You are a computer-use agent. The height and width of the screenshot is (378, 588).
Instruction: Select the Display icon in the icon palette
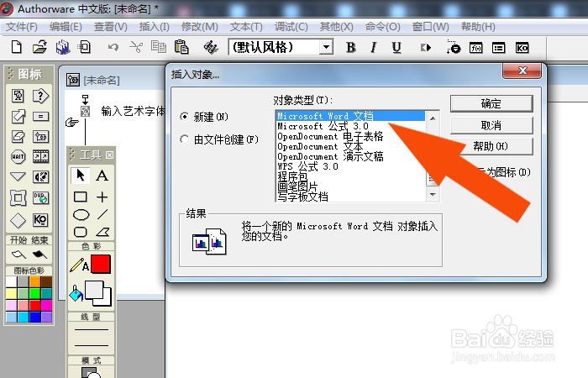(18, 96)
